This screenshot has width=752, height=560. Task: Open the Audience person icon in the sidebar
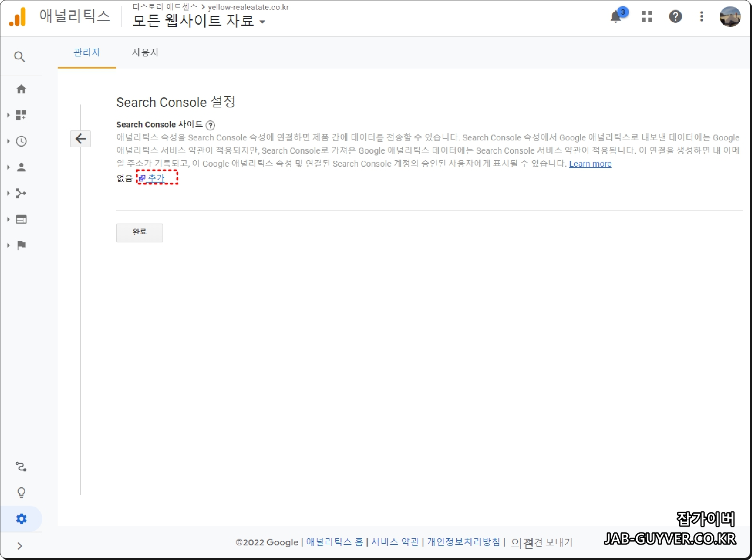21,167
